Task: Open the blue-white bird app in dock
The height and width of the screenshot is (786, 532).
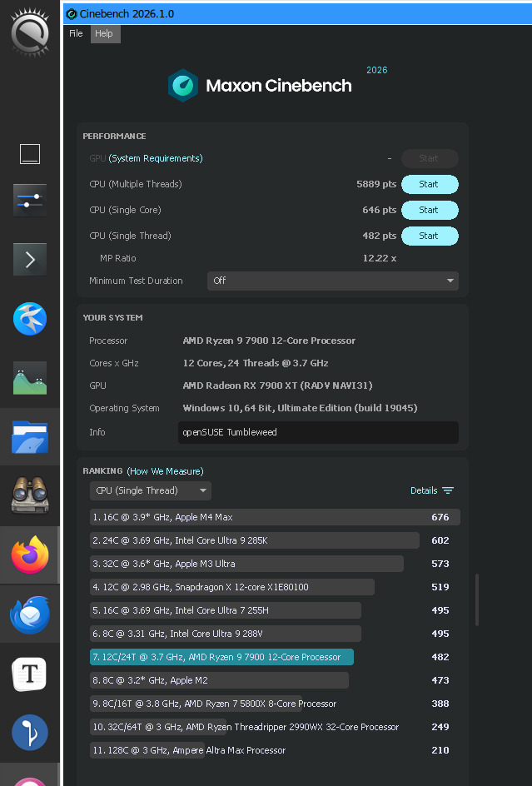Action: [30, 319]
